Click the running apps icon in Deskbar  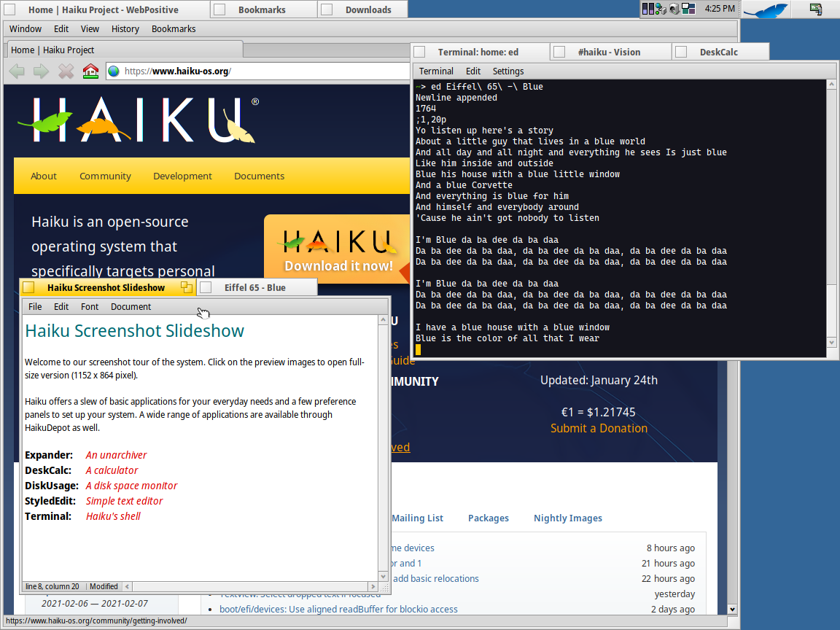click(816, 9)
